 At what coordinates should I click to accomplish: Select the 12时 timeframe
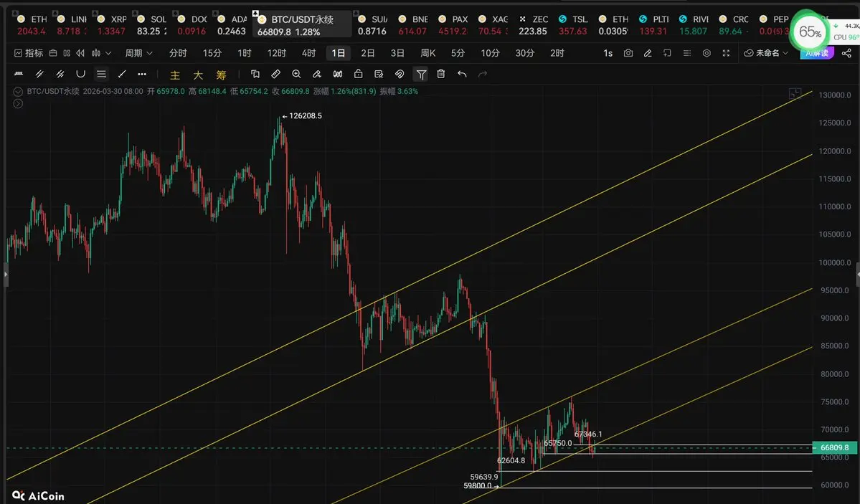point(276,53)
